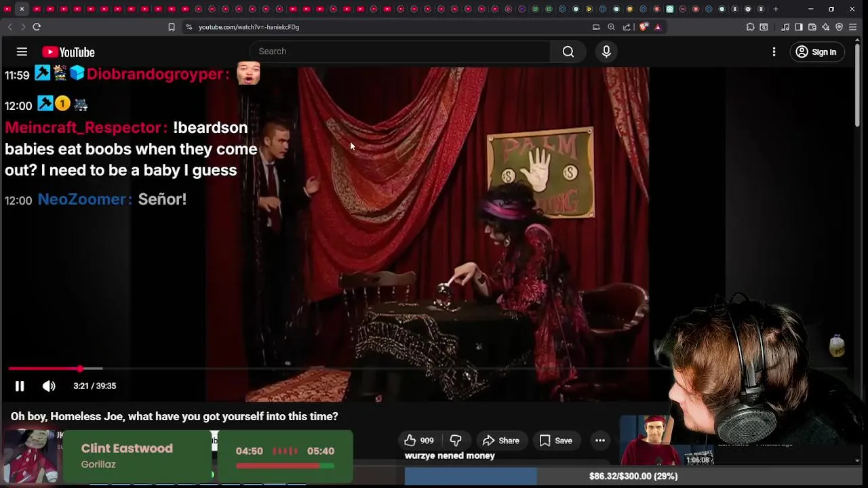868x488 pixels.
Task: Open Brave Shields panel
Action: pyautogui.click(x=643, y=27)
